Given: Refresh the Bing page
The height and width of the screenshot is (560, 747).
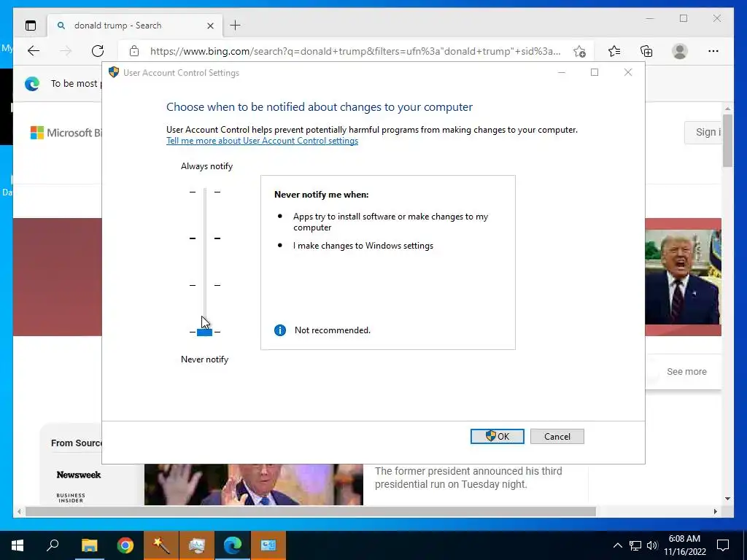Looking at the screenshot, I should click(98, 51).
